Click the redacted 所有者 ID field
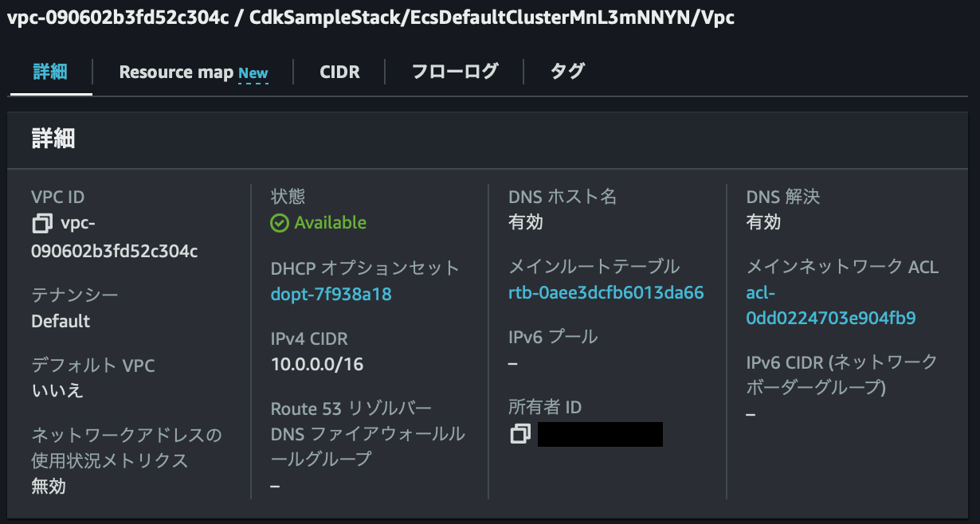980x524 pixels. (x=600, y=434)
